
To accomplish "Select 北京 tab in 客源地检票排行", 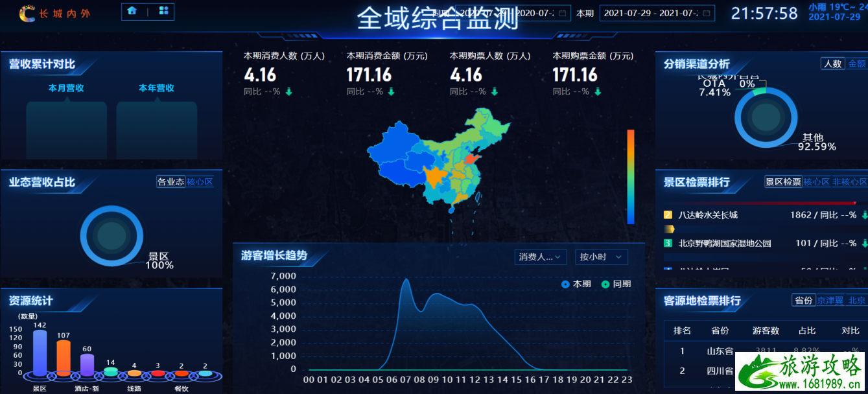I will [857, 300].
